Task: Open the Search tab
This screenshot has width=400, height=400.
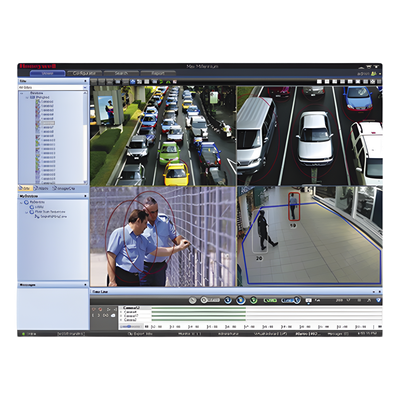Action: (x=121, y=73)
